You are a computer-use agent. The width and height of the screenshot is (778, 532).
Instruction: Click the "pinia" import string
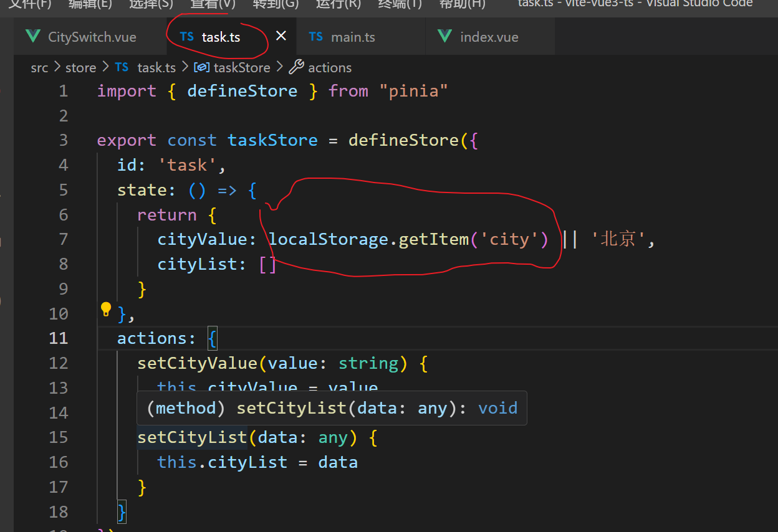[x=413, y=91]
